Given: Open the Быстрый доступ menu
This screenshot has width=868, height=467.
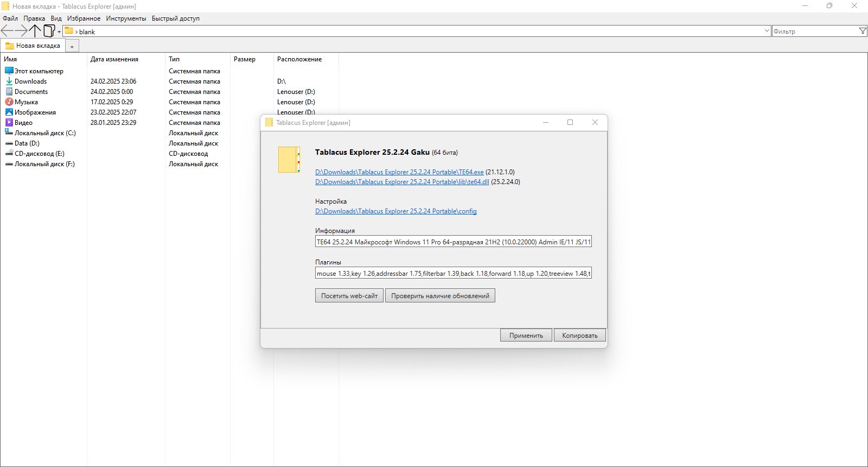Looking at the screenshot, I should click(176, 18).
